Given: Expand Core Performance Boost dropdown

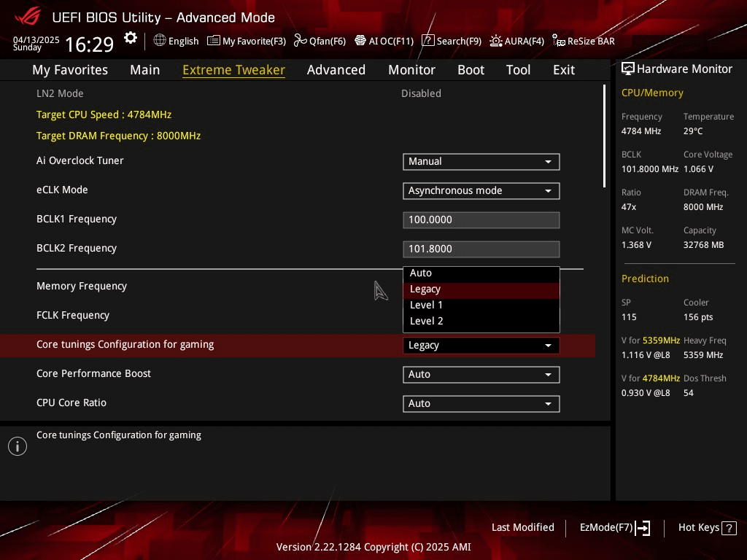Looking at the screenshot, I should coord(481,374).
